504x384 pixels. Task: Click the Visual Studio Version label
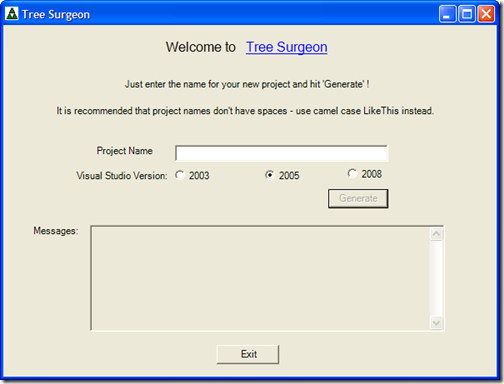pyautogui.click(x=122, y=176)
